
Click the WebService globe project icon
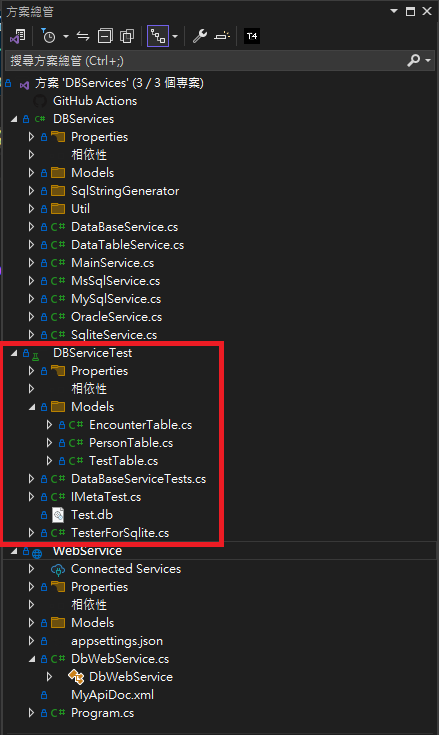point(37,554)
